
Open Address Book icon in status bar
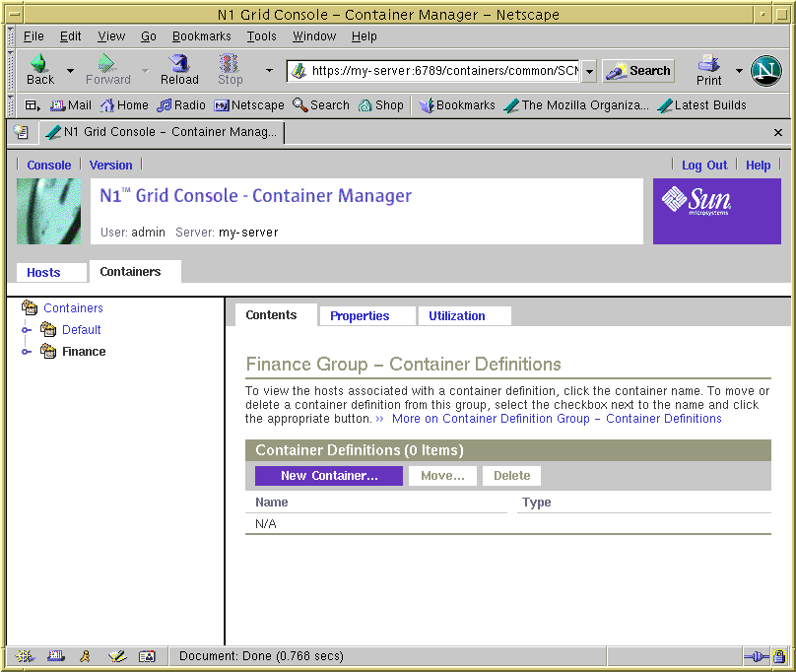[147, 656]
